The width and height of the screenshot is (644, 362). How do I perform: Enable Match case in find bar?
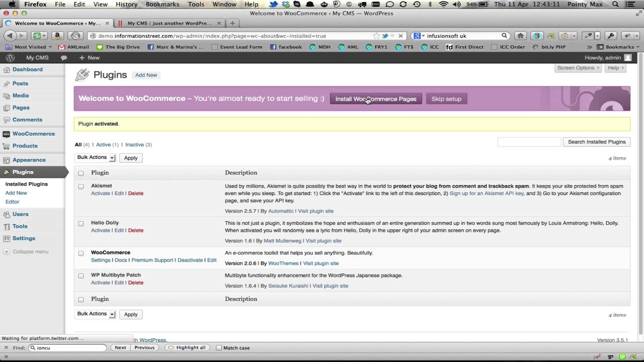click(218, 348)
